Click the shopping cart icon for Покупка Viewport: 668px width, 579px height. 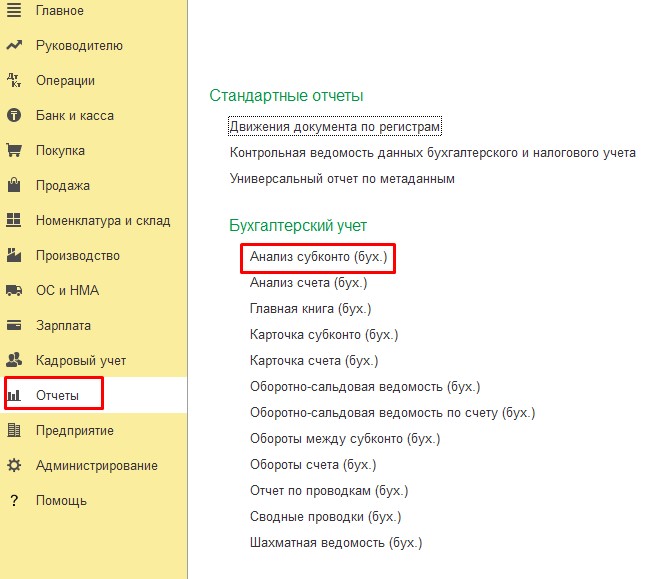(14, 150)
